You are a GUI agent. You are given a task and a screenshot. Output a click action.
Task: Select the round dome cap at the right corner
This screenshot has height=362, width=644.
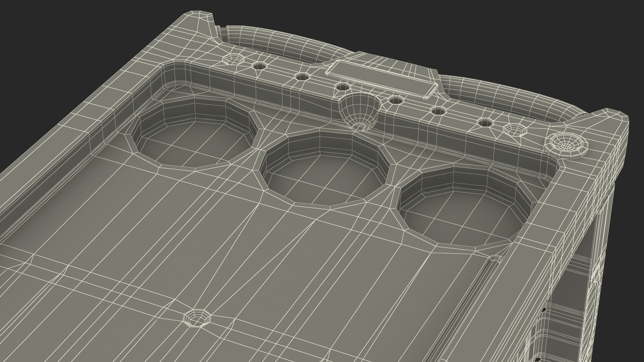point(566,146)
